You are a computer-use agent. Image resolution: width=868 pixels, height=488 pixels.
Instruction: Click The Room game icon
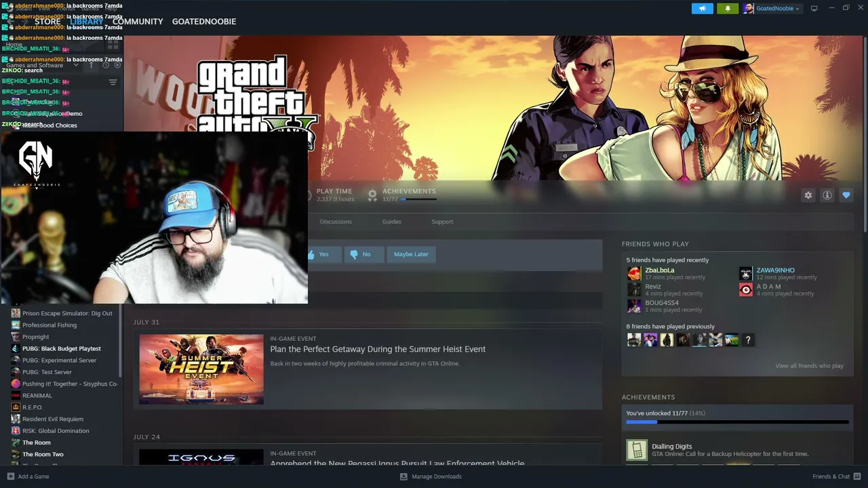tap(16, 443)
